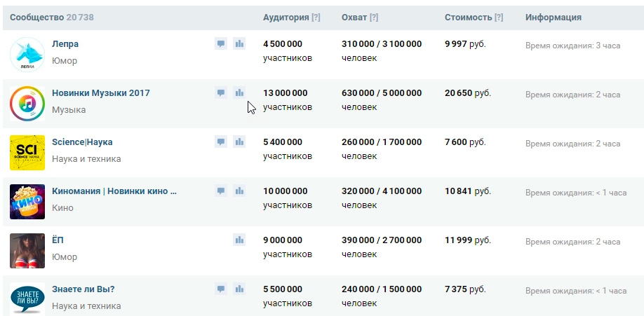Viewport: 644px width, 316px height.
Task: View statistics icon for Новинки Музыки 2017
Action: tap(239, 92)
